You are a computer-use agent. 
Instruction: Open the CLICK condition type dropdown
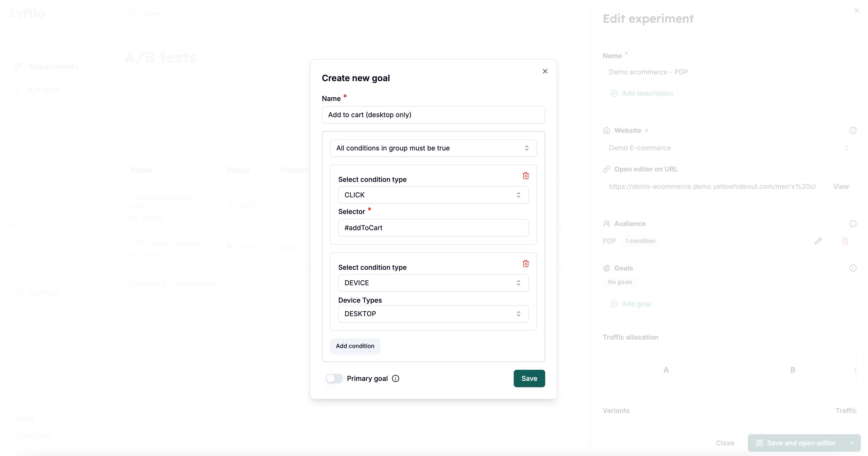coord(433,195)
